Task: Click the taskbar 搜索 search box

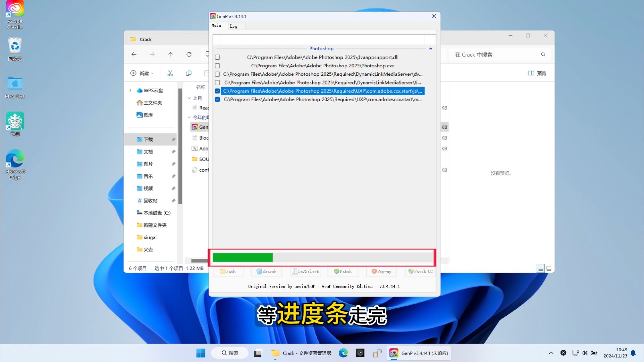Action: [x=230, y=353]
